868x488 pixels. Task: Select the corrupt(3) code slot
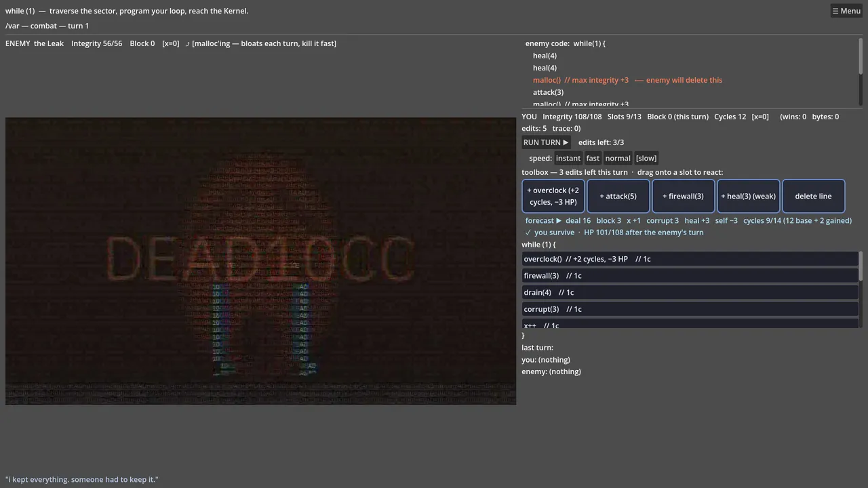click(690, 309)
